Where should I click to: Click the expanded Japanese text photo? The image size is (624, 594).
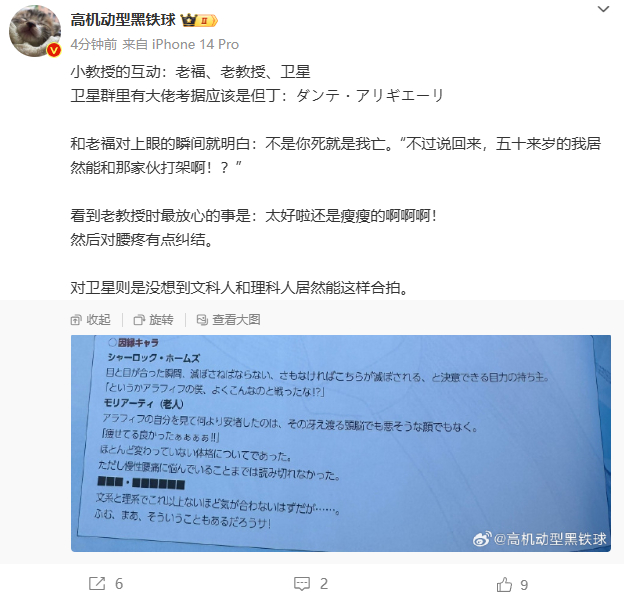341,443
